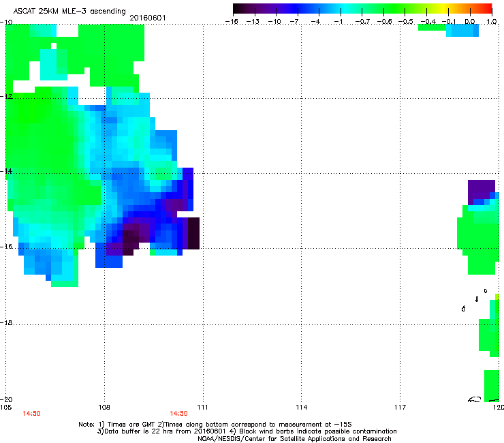
Task: Click the rainbow color scale bar
Action: click(x=362, y=9)
